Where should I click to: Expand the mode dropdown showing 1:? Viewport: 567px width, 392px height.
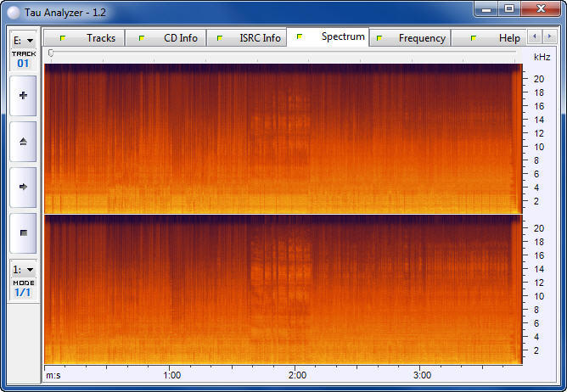point(23,269)
